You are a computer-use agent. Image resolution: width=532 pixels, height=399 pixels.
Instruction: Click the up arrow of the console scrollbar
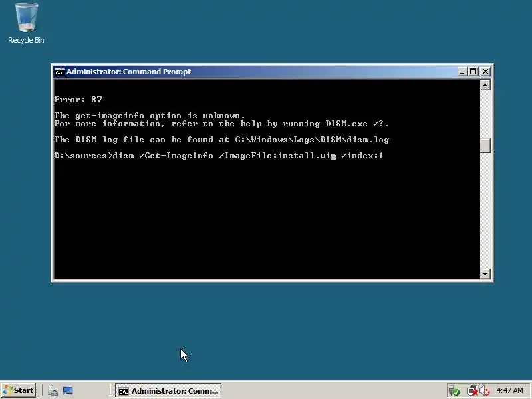tap(485, 85)
